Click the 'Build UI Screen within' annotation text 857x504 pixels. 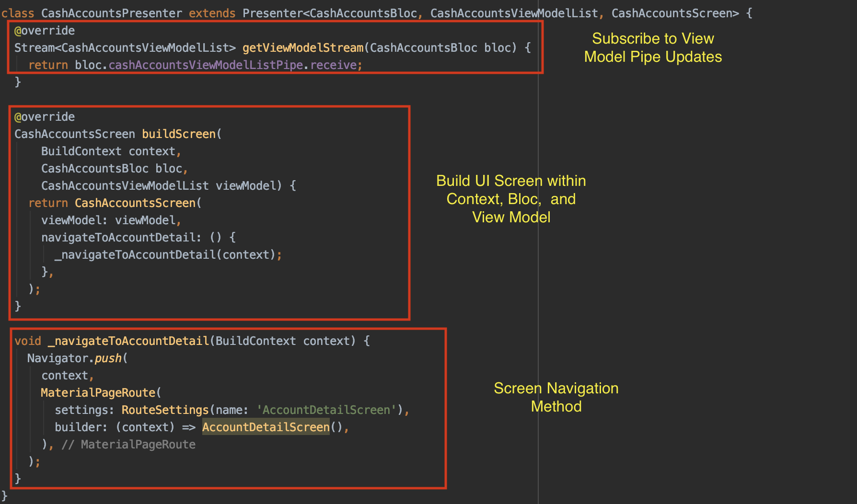[510, 181]
